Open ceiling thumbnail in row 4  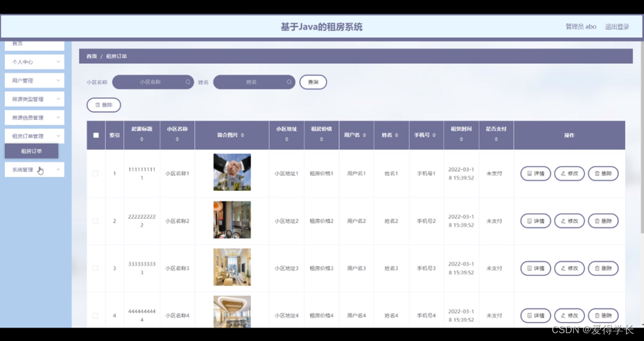click(232, 311)
